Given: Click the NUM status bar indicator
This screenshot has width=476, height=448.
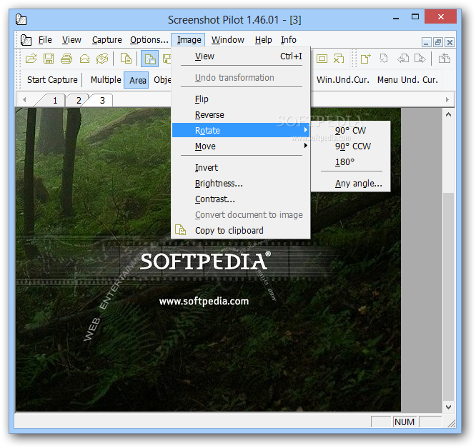Looking at the screenshot, I should click(x=404, y=422).
